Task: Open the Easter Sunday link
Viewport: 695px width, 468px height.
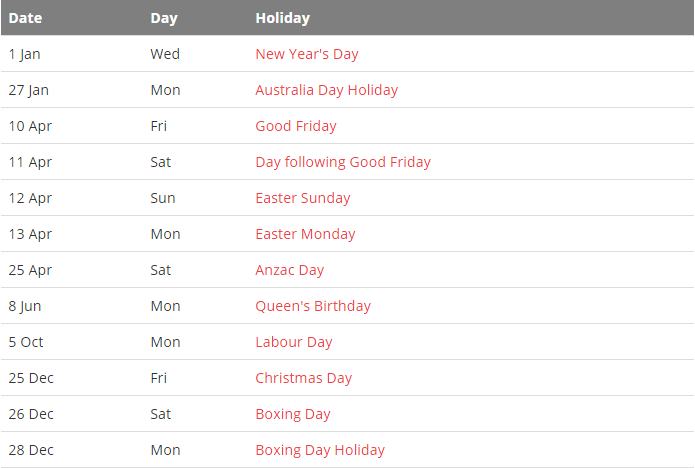Action: pos(302,198)
